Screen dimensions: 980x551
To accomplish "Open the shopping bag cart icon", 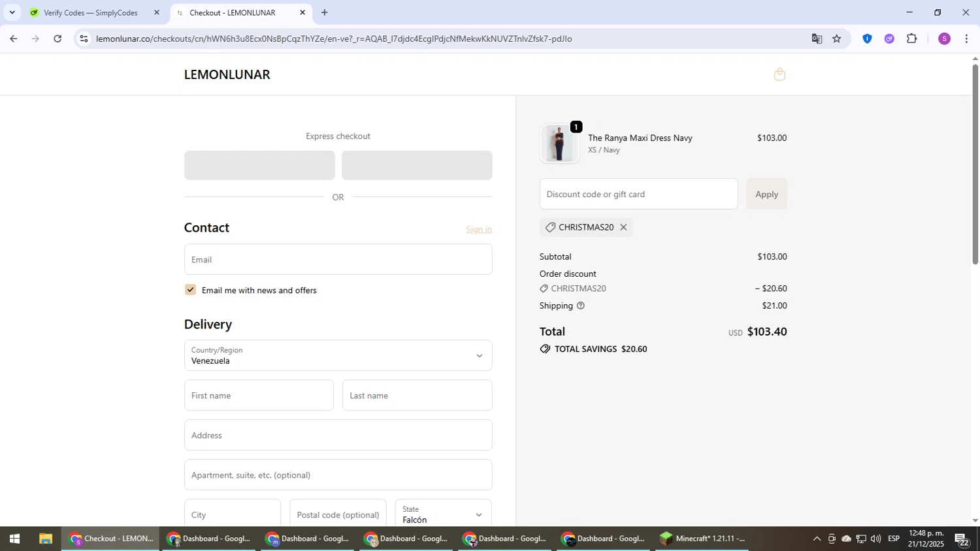I will point(779,74).
